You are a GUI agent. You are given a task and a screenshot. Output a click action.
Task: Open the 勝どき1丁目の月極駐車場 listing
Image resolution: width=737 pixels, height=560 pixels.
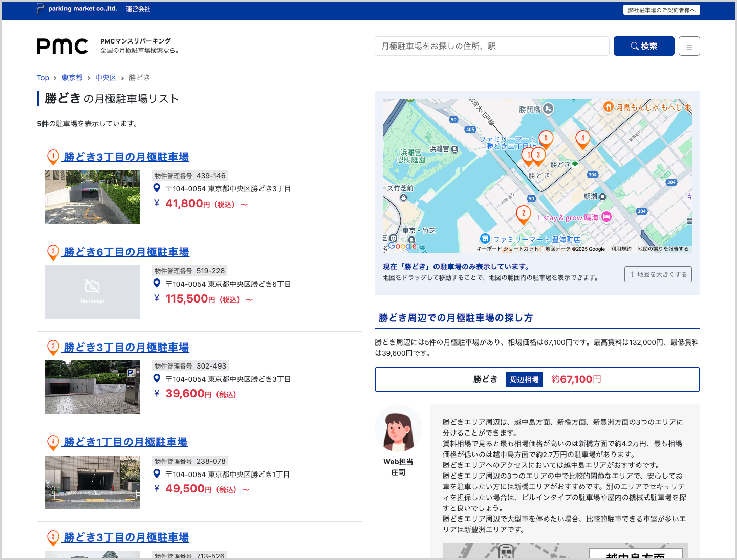[x=125, y=442]
